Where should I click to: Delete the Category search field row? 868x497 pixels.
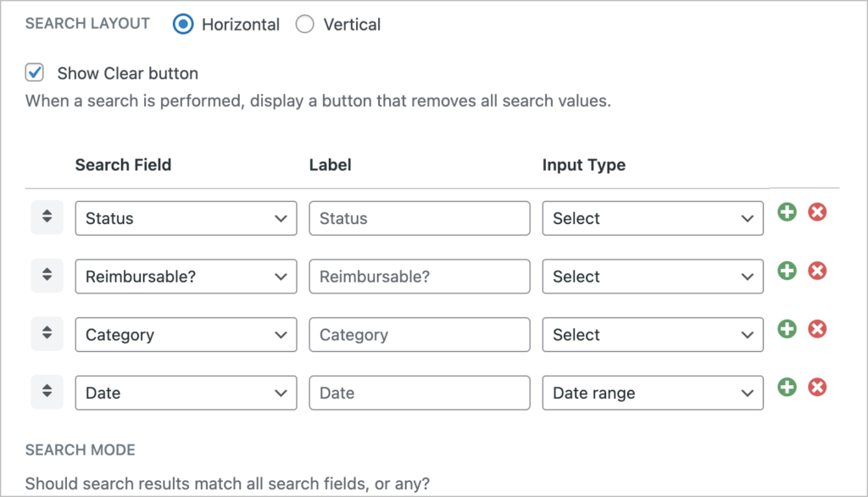816,329
